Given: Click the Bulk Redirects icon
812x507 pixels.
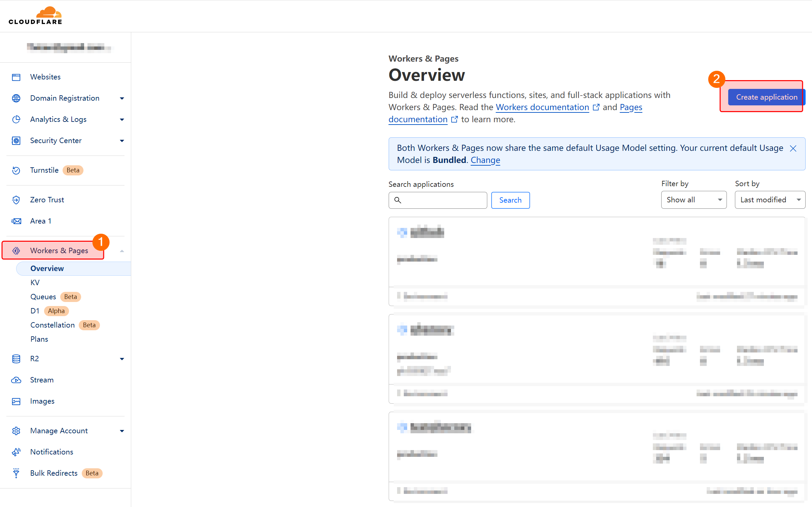Looking at the screenshot, I should point(16,473).
